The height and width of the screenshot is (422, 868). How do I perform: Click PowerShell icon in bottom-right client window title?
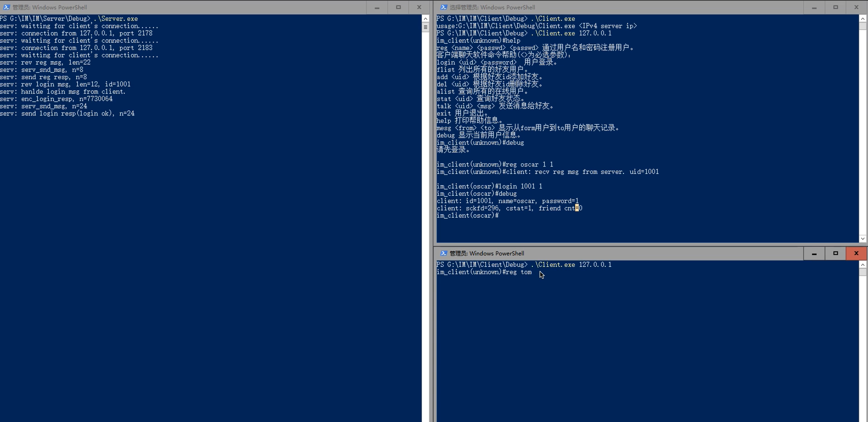pyautogui.click(x=443, y=253)
